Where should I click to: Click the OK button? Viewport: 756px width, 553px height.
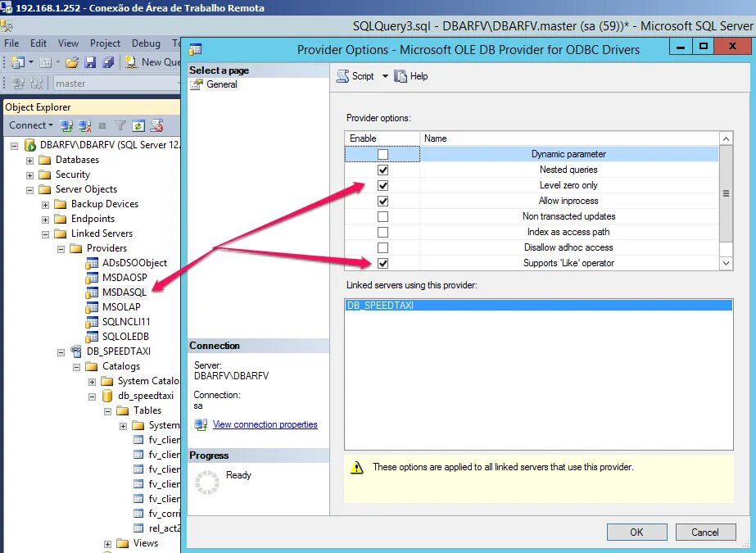click(637, 533)
